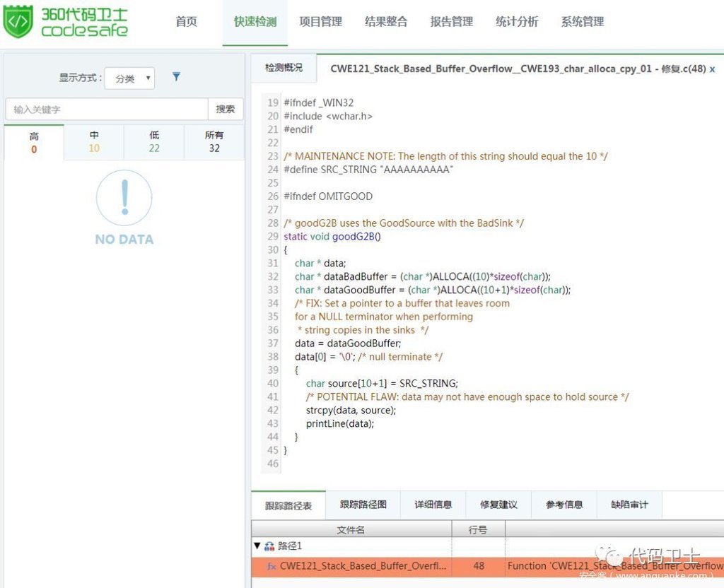Open 报告管理 navigation item
The image size is (724, 588).
pyautogui.click(x=452, y=22)
